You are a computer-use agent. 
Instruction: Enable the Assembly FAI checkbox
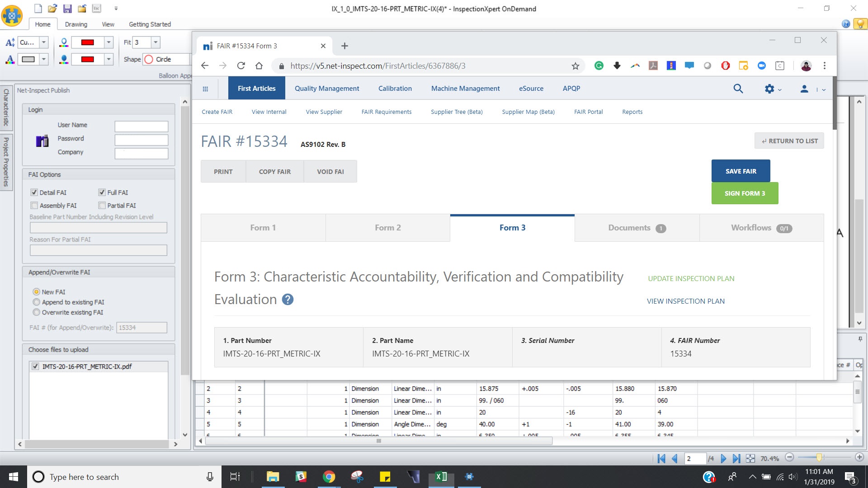click(x=34, y=205)
